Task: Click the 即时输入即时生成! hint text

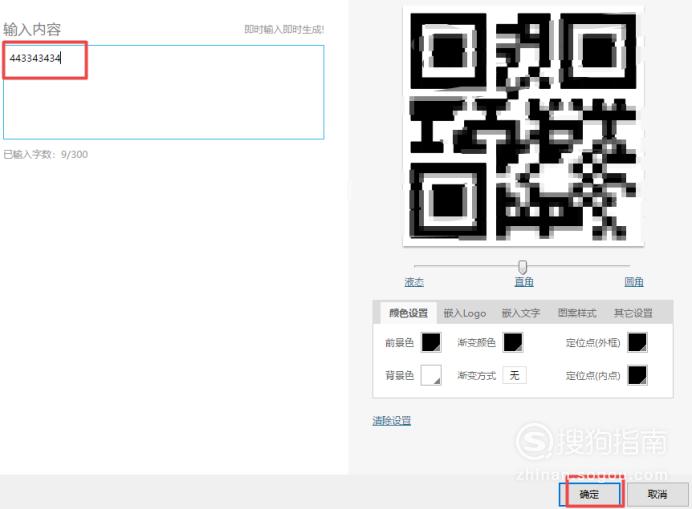Action: point(284,30)
